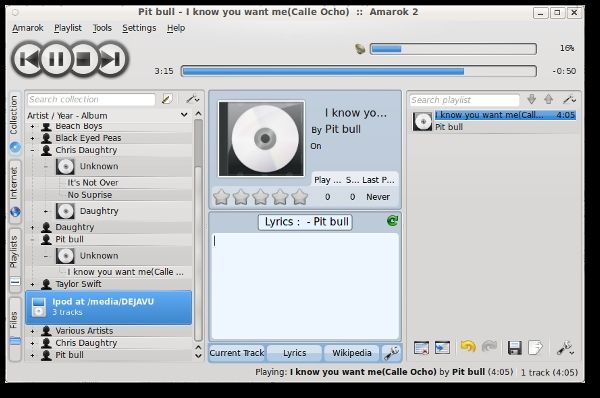This screenshot has width=600, height=398.
Task: Show the Wikipedia applet
Action: 352,353
